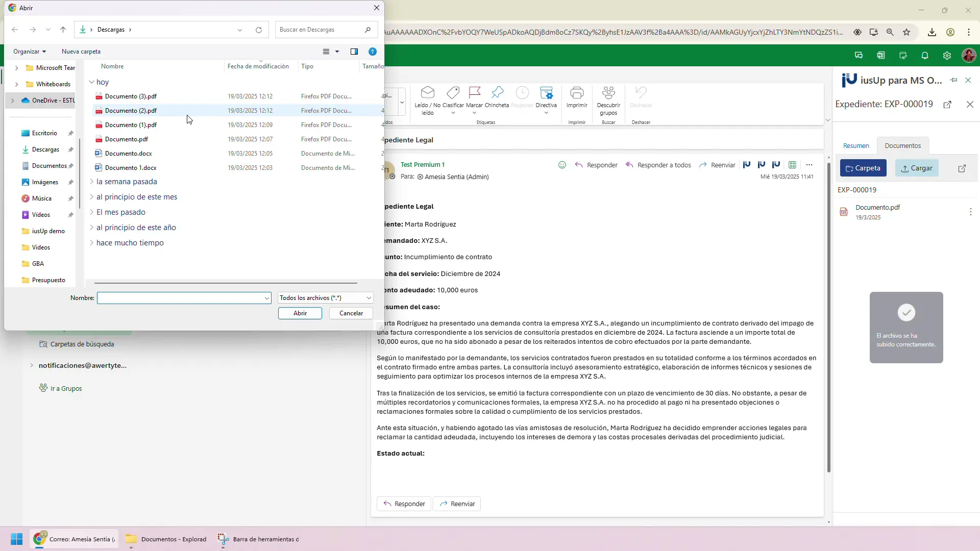Image resolution: width=980 pixels, height=551 pixels.
Task: Open the file type filter dropdown
Action: (326, 298)
